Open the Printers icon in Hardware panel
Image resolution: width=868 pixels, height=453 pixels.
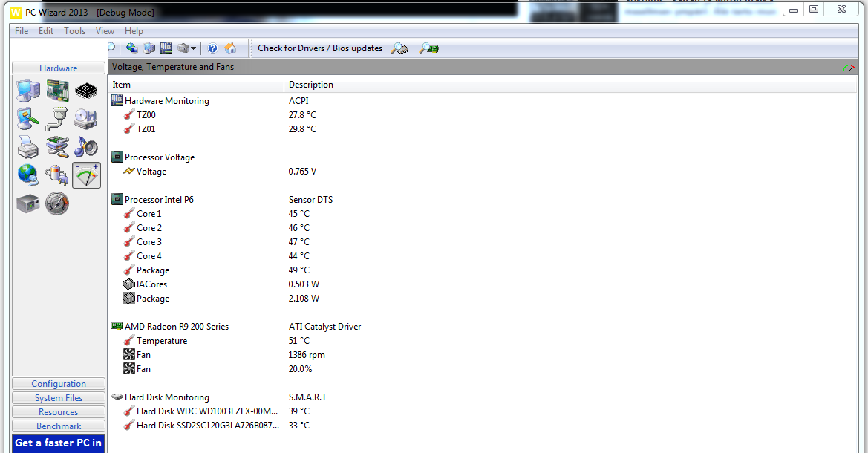tap(28, 147)
